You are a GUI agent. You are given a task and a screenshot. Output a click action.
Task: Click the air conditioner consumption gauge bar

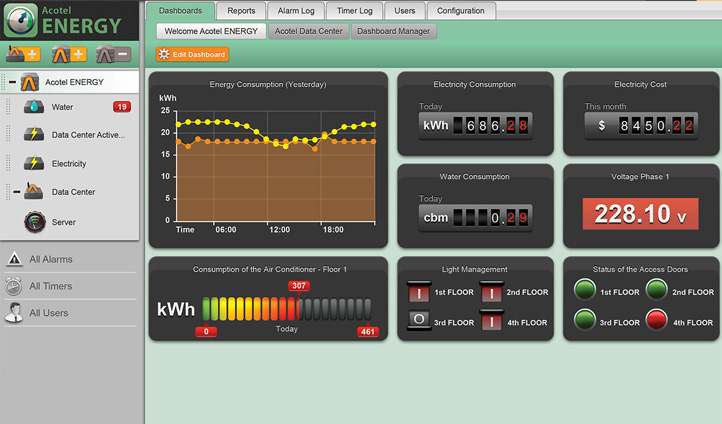point(286,308)
